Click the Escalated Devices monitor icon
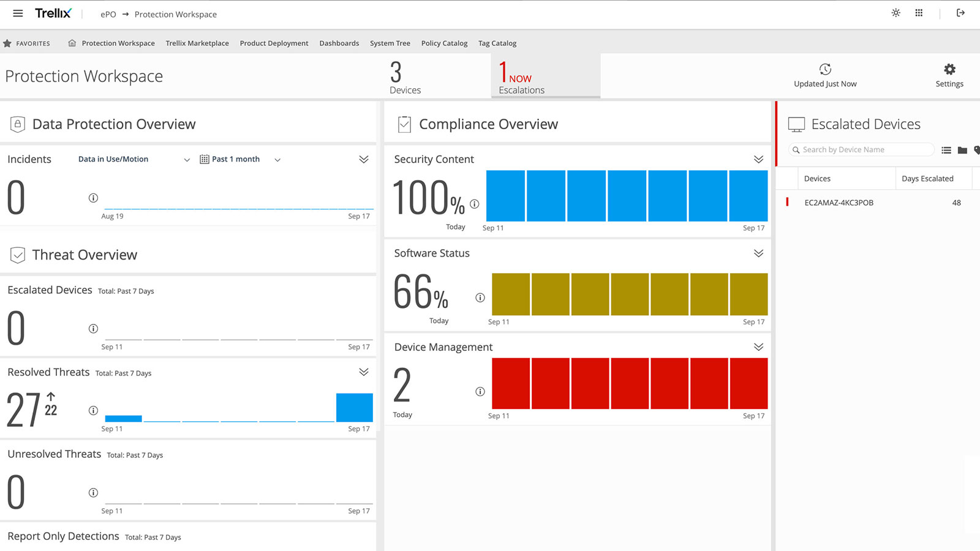Image resolution: width=980 pixels, height=551 pixels. (x=796, y=124)
